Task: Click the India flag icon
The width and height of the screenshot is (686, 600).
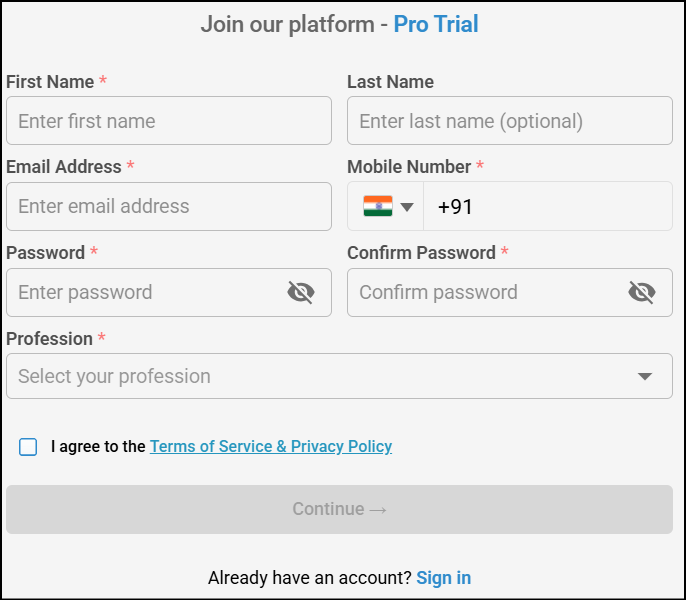Action: point(377,207)
